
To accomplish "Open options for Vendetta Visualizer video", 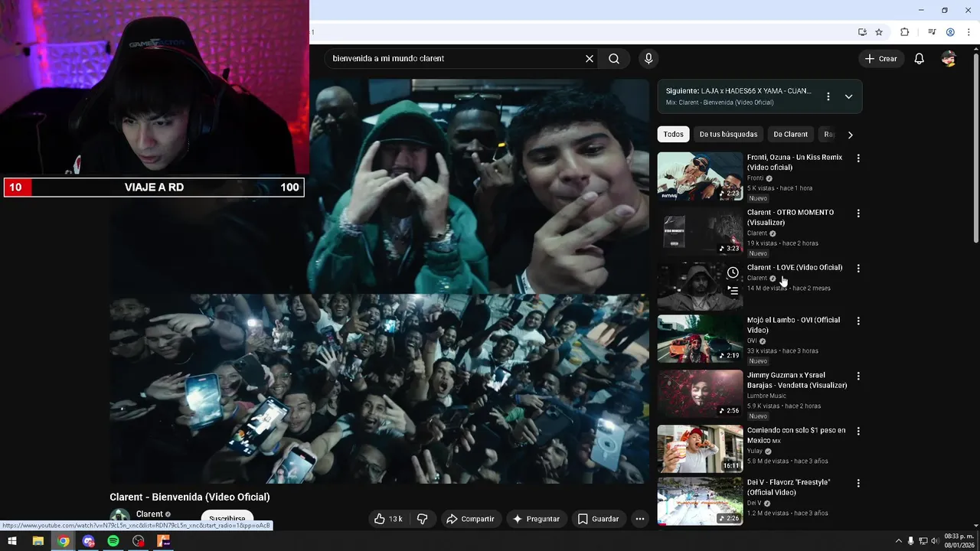I will pos(858,377).
